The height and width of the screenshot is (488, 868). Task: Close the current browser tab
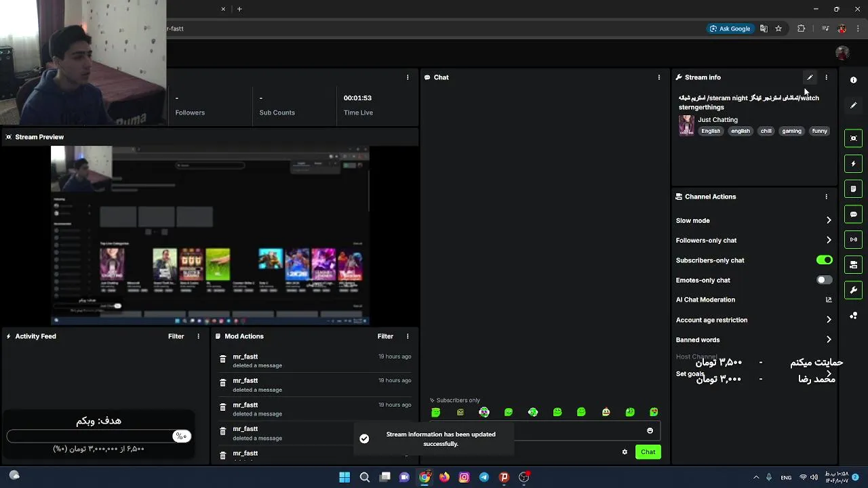coord(223,9)
